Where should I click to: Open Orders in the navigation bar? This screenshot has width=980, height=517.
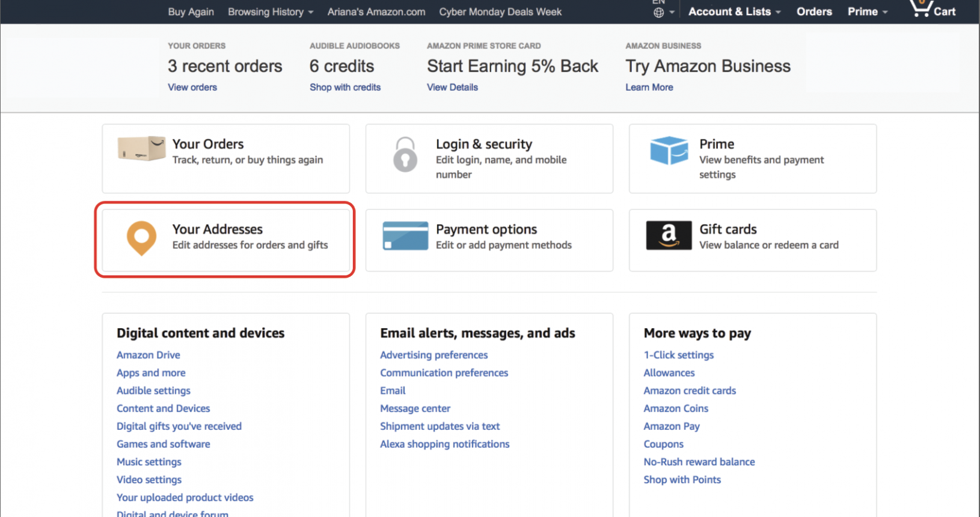(x=814, y=11)
